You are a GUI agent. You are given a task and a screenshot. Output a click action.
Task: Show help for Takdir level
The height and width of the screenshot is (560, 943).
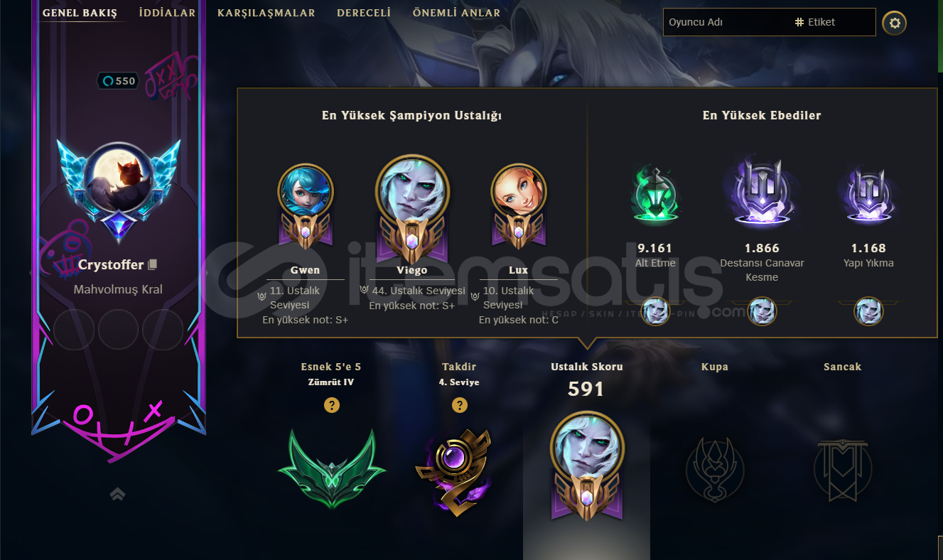[459, 405]
